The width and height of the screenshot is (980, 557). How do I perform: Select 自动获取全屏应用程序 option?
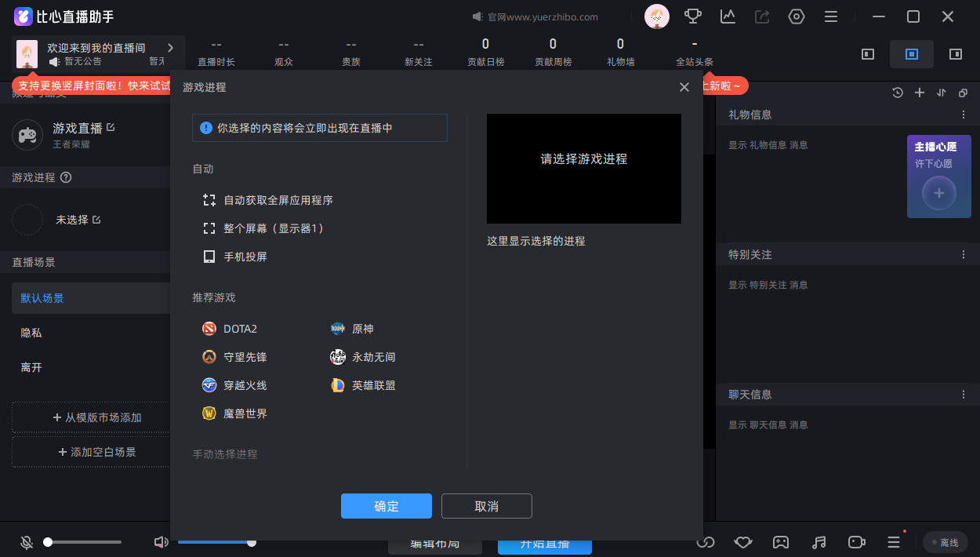pyautogui.click(x=268, y=200)
